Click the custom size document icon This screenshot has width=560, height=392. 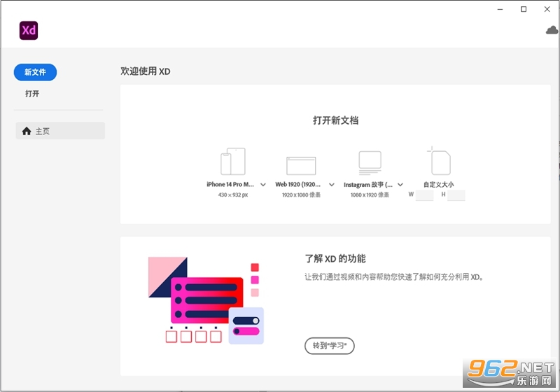pos(439,161)
